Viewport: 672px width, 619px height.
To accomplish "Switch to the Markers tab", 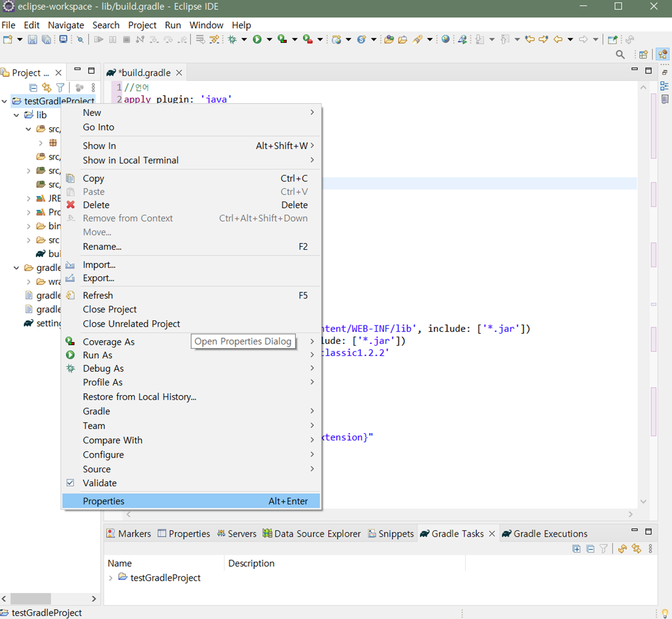I will tap(128, 534).
